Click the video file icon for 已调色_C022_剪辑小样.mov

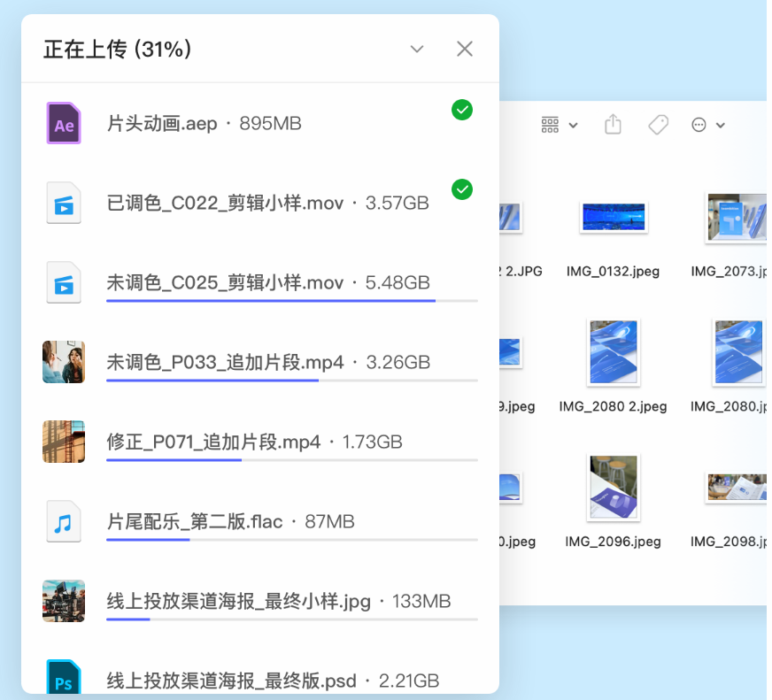click(x=64, y=204)
